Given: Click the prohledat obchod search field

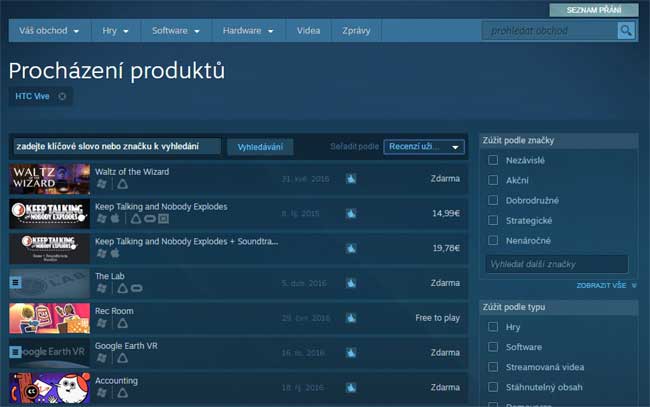Looking at the screenshot, I should [x=550, y=31].
